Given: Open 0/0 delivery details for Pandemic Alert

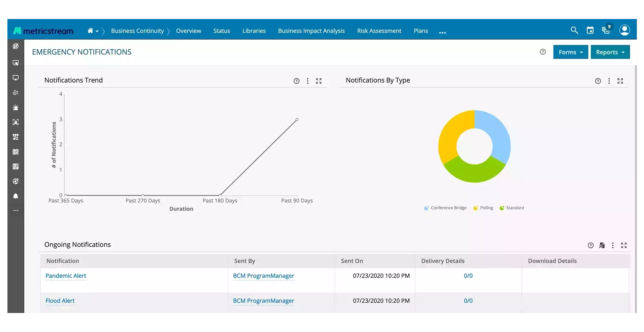Looking at the screenshot, I should [468, 276].
